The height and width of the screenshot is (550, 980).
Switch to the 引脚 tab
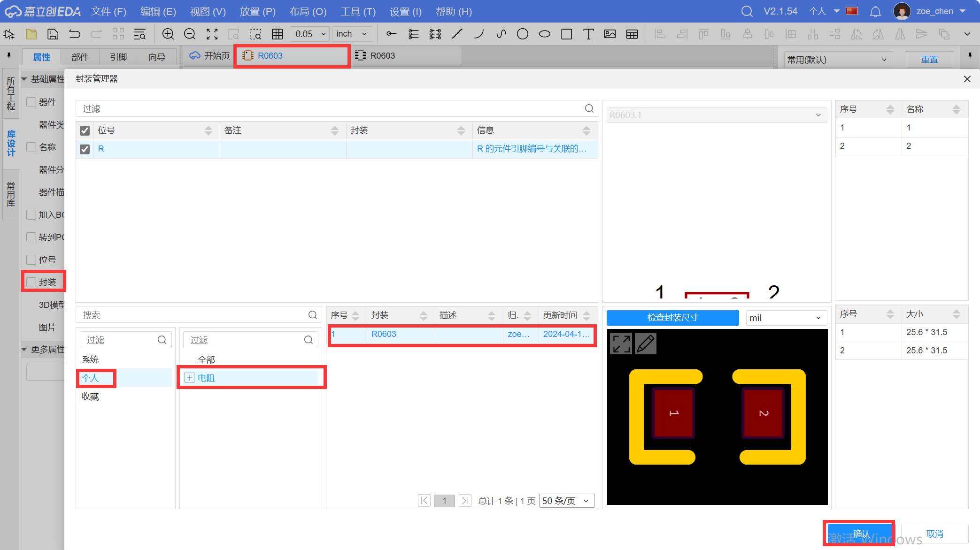click(118, 57)
